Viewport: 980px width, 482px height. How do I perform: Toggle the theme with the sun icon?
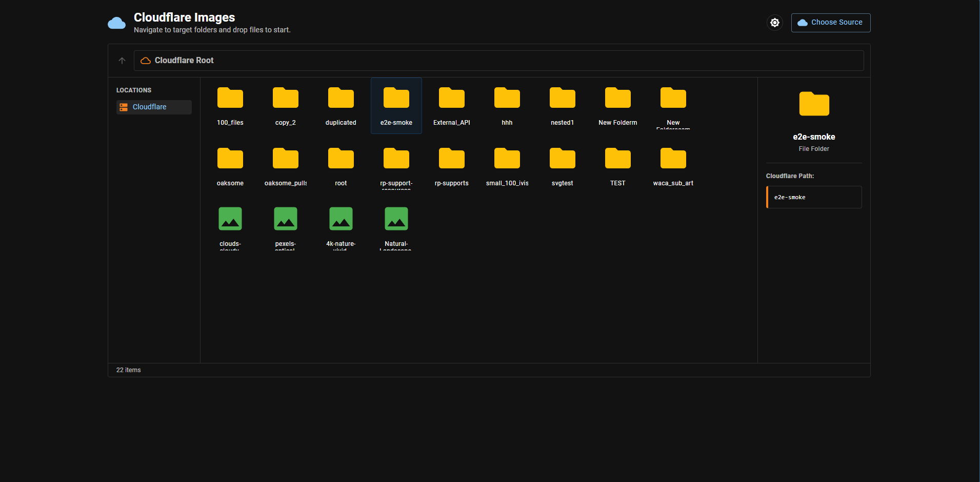click(775, 23)
